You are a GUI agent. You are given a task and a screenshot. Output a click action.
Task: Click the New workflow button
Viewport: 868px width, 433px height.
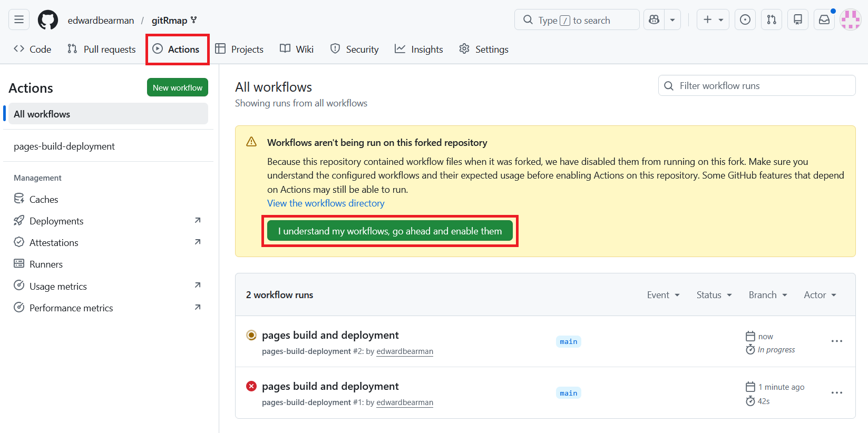tap(178, 87)
